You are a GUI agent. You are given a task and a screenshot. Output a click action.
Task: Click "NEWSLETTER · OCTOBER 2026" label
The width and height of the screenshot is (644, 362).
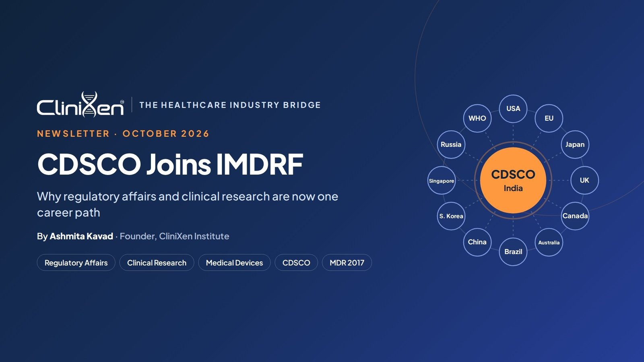(x=123, y=134)
